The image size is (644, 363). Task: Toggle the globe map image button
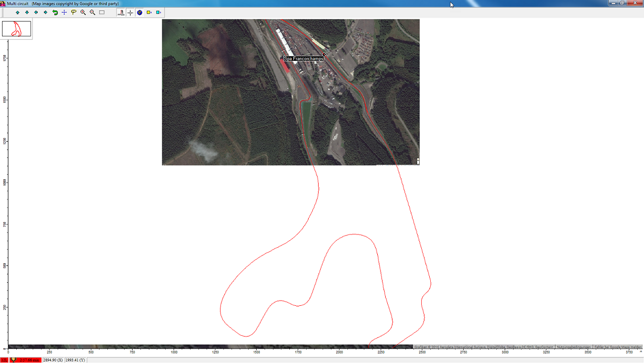[140, 13]
